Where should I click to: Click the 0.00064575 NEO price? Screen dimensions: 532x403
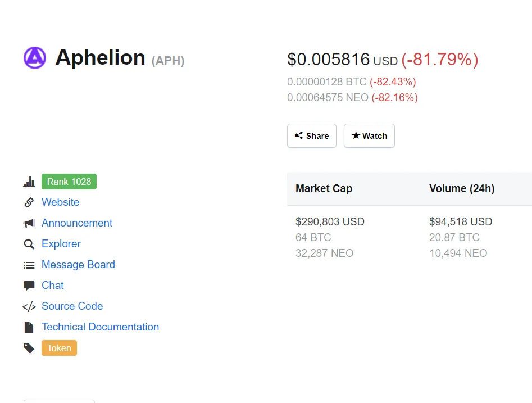[x=328, y=98]
